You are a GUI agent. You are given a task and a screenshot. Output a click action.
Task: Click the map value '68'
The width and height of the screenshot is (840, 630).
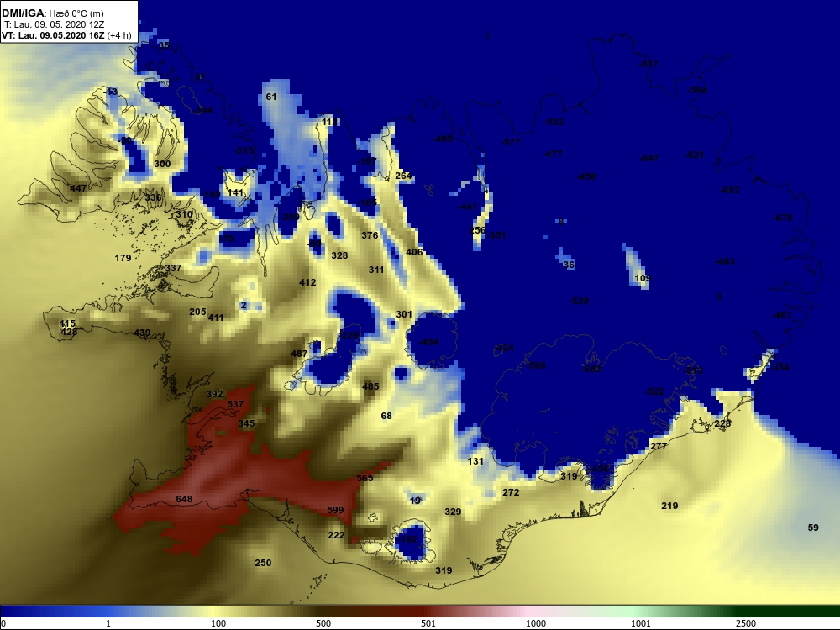386,416
